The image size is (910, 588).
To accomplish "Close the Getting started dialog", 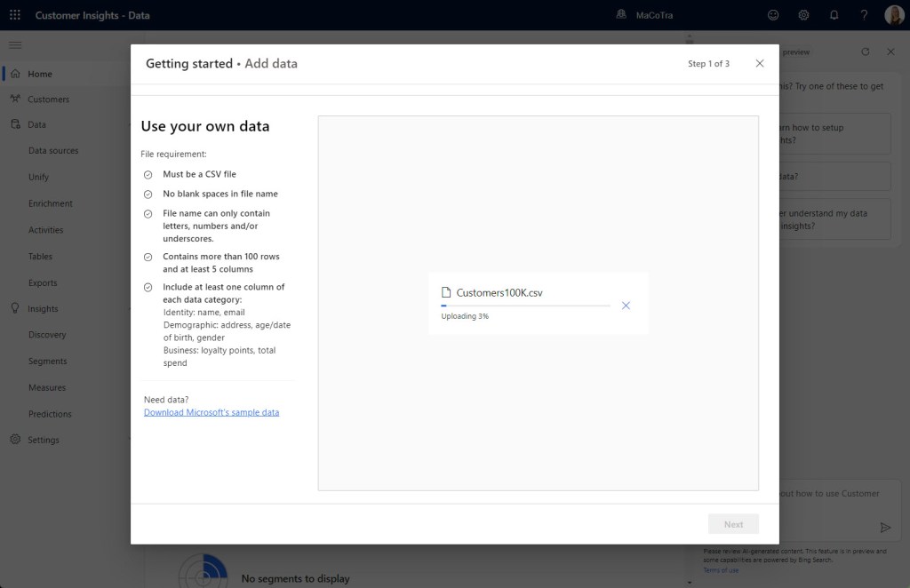I will point(759,64).
